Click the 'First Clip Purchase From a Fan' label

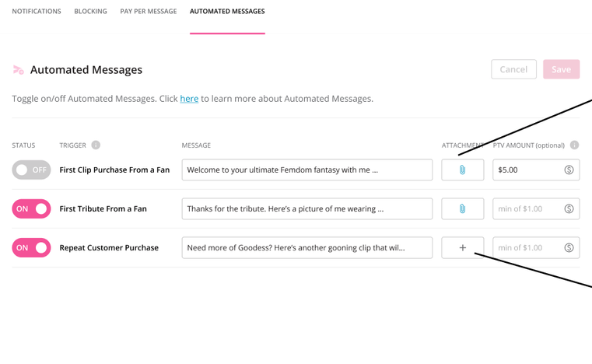click(x=114, y=170)
